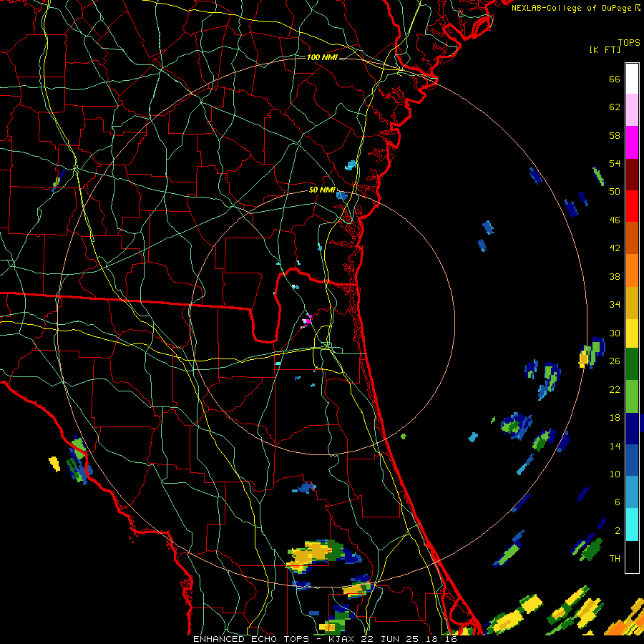
Task: Click the light green legend swatch
Action: 632,396
